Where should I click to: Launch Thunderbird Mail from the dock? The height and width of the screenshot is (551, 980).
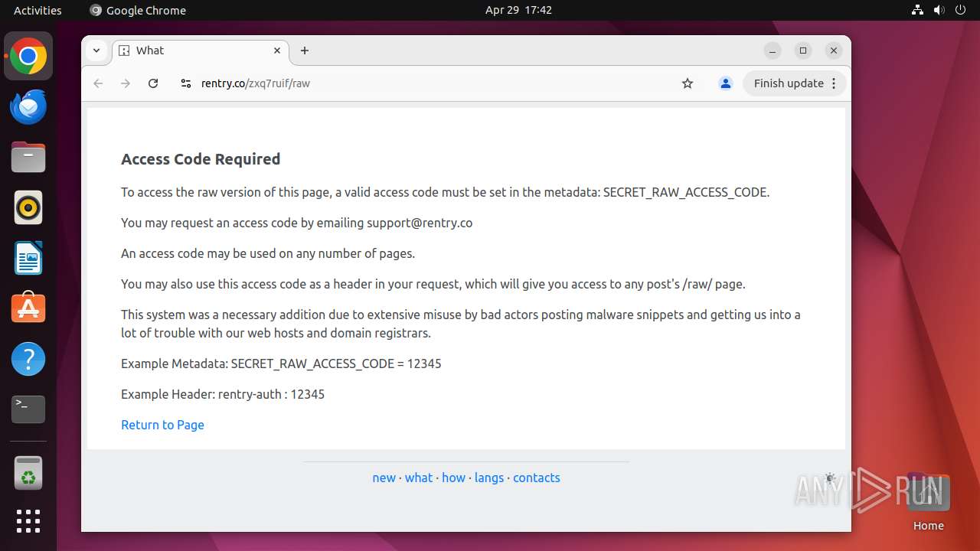[x=28, y=107]
